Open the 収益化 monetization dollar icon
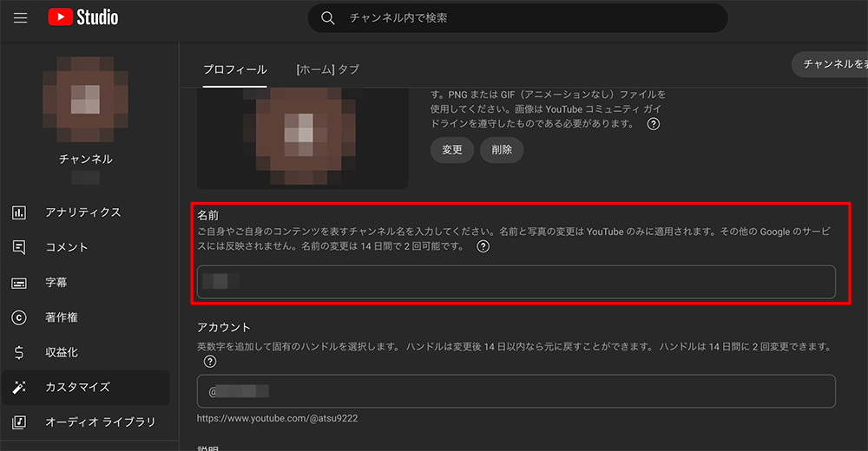Screen dimensions: 868x451 click(x=19, y=352)
